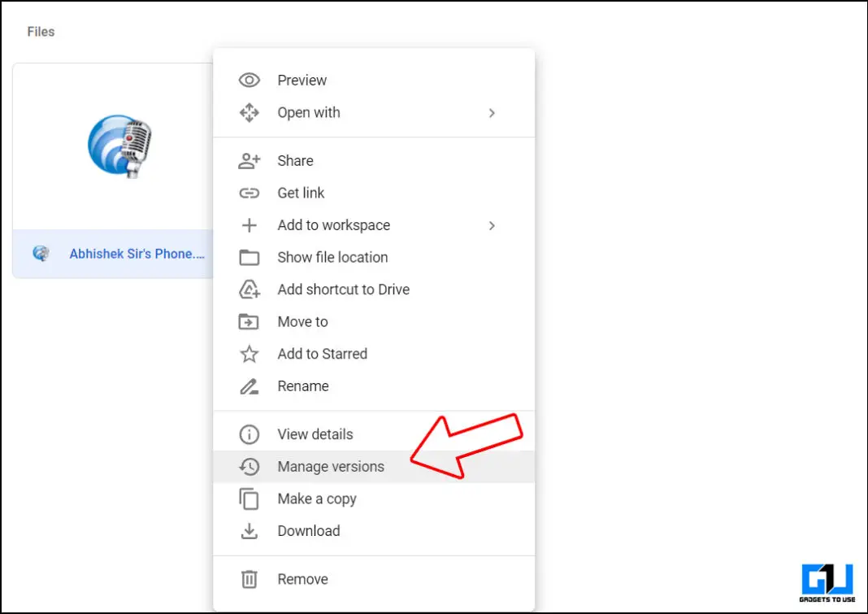
Task: Click the Open with arrows icon
Action: point(249,113)
